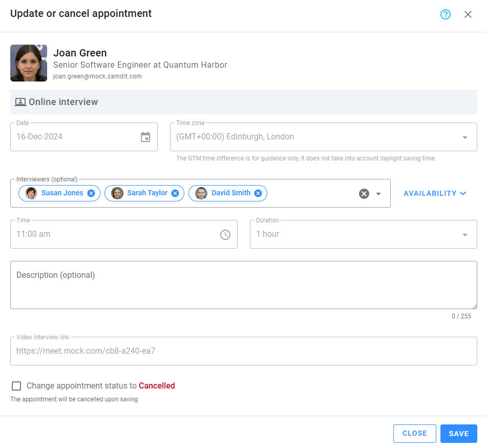Open the clock icon in the Time field
The height and width of the screenshot is (448, 486).
[x=225, y=235]
